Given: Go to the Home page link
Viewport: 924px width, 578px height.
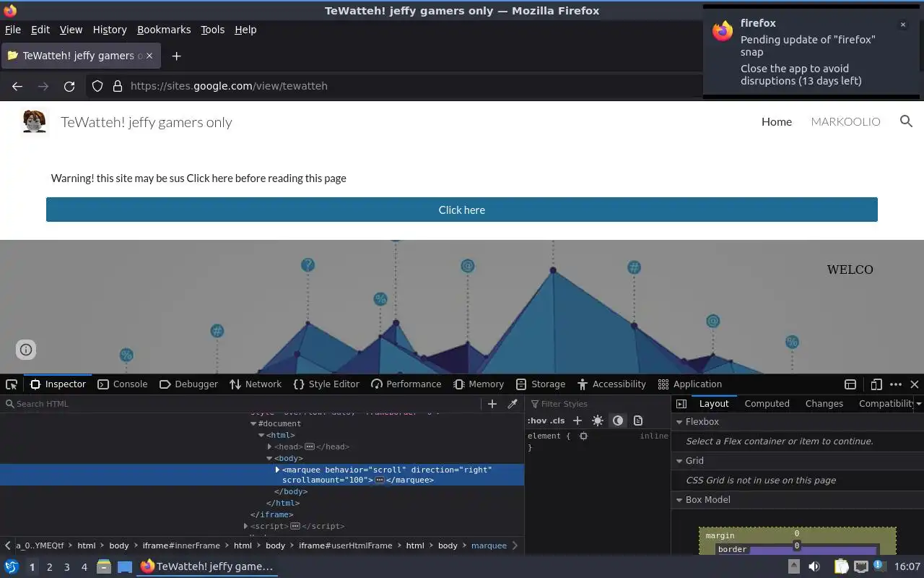Looking at the screenshot, I should pos(777,121).
